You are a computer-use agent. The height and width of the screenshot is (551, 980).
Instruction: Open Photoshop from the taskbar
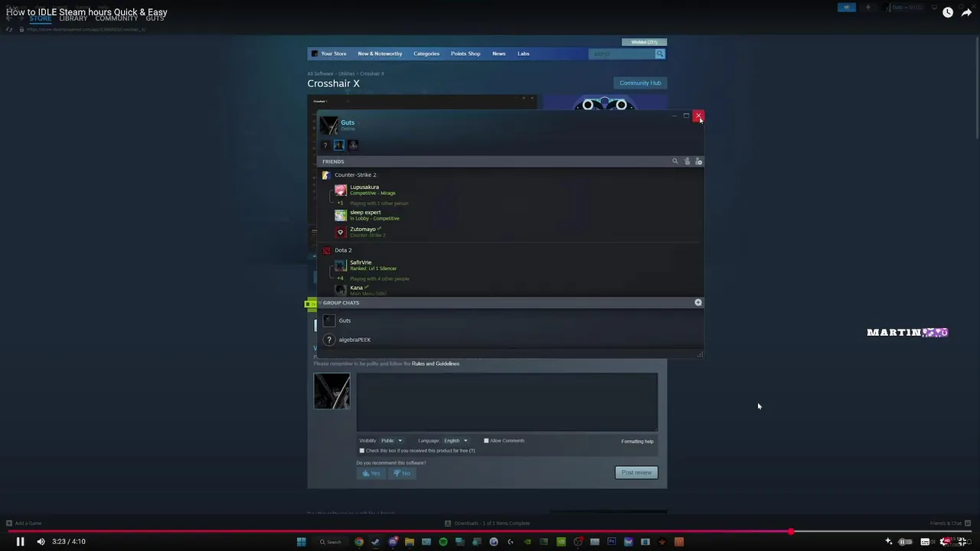click(611, 542)
